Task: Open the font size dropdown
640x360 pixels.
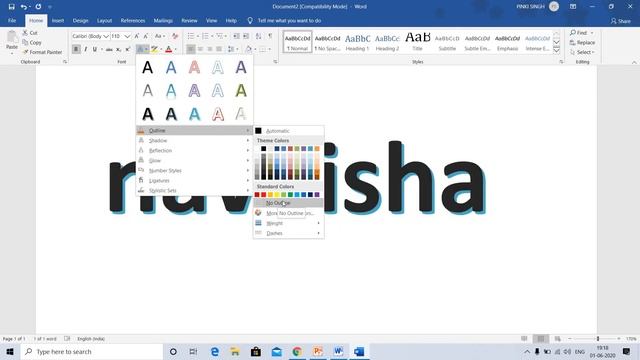Action: 127,36
